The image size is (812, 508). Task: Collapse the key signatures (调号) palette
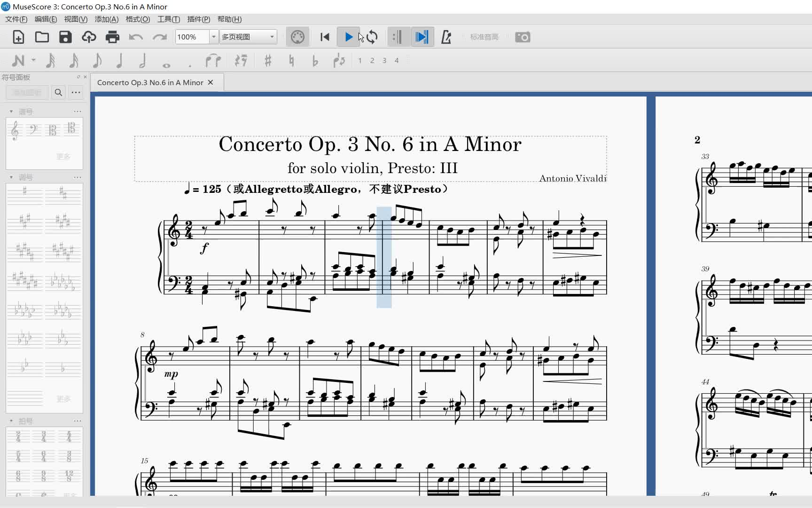point(11,177)
